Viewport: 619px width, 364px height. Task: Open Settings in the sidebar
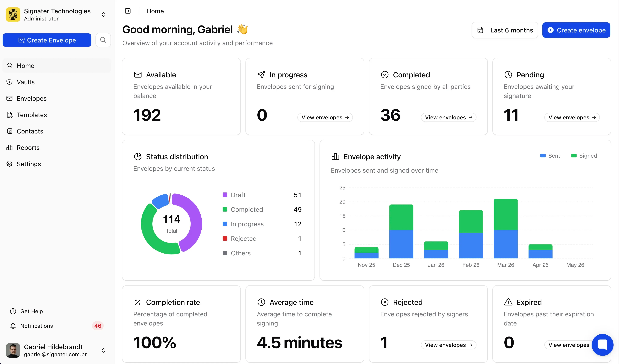tap(56, 164)
